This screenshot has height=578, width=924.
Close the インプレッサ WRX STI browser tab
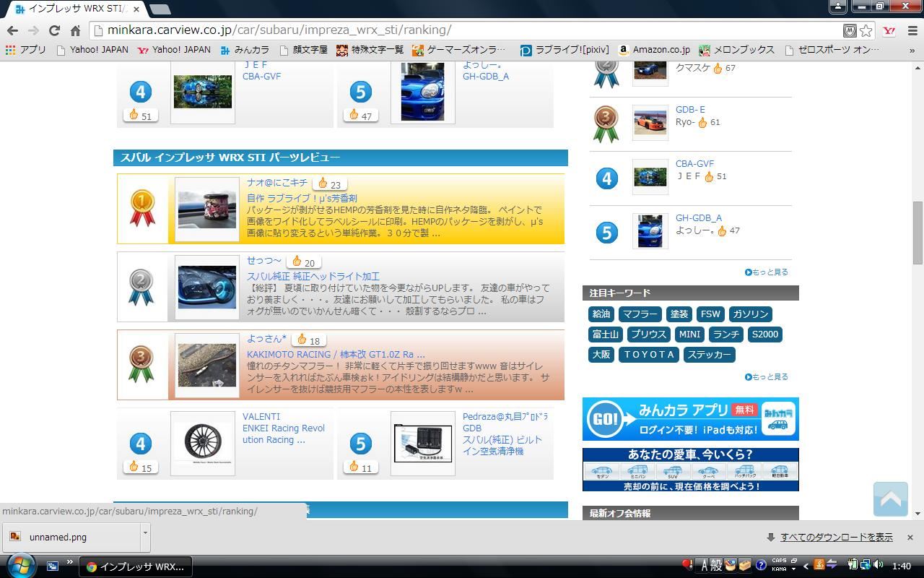(136, 9)
